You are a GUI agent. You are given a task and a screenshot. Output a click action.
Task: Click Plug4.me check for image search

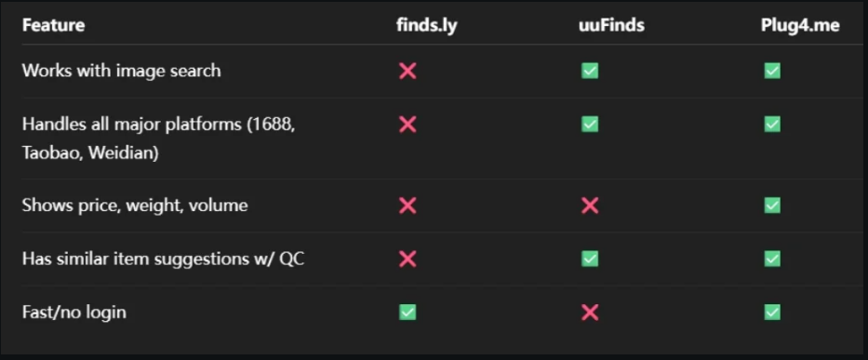click(772, 71)
